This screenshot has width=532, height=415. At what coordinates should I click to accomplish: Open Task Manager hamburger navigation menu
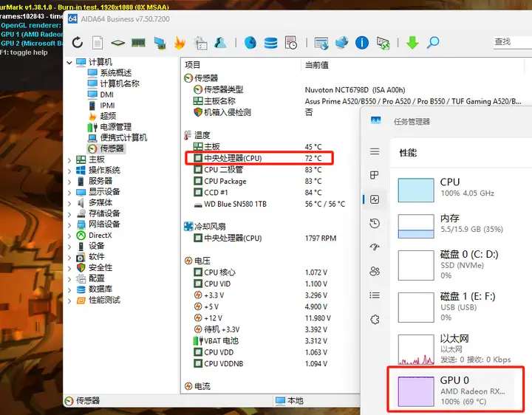[x=375, y=151]
